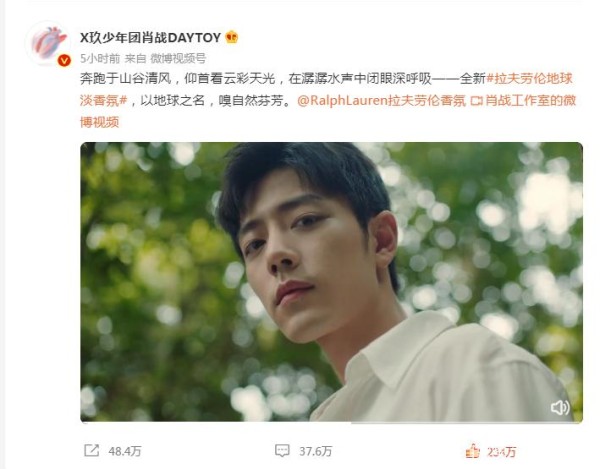Mute the video with speaker icon
The image size is (600, 469).
point(560,407)
